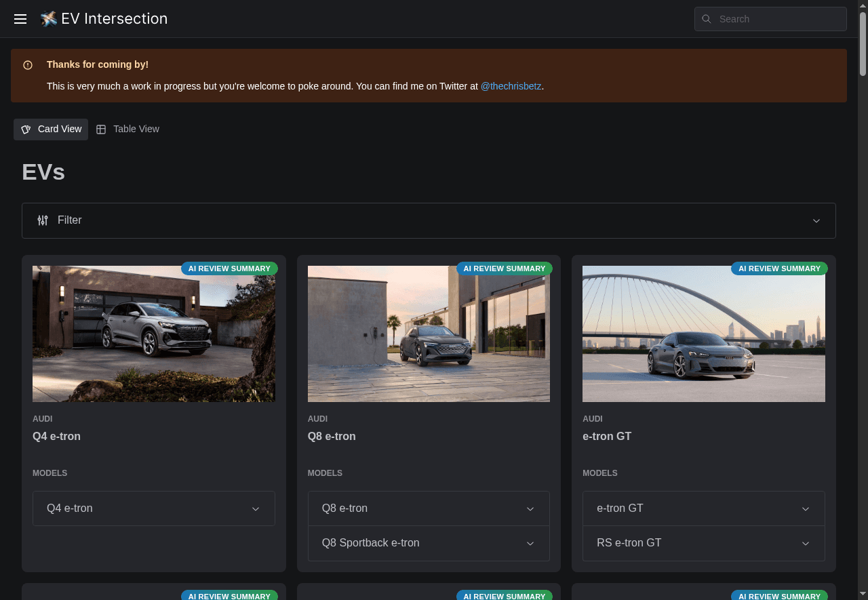The image size is (868, 600).
Task: Open the @thechrisbetz Twitter link
Action: (511, 87)
